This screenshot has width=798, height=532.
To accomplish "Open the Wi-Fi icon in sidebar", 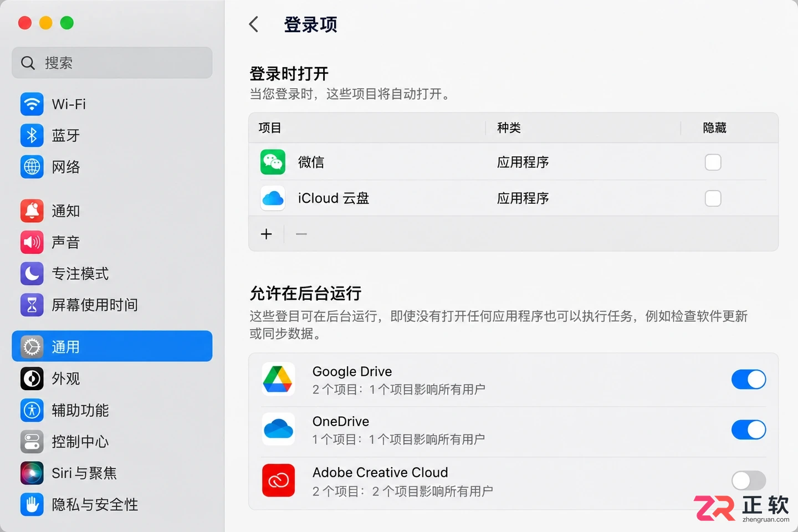I will coord(32,104).
